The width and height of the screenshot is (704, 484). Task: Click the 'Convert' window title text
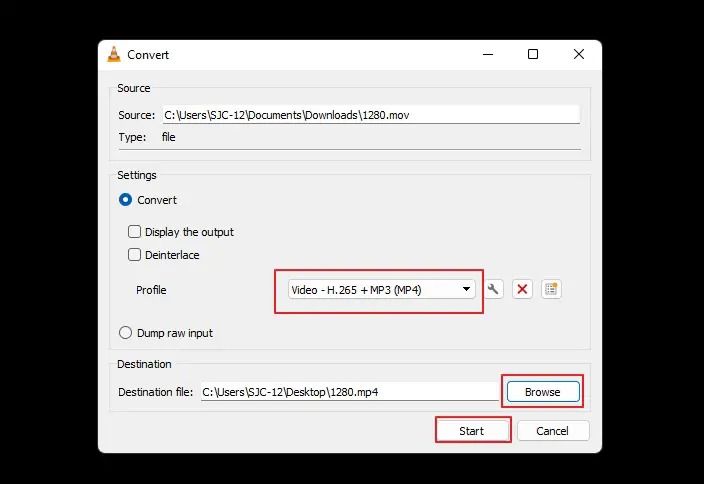[148, 55]
